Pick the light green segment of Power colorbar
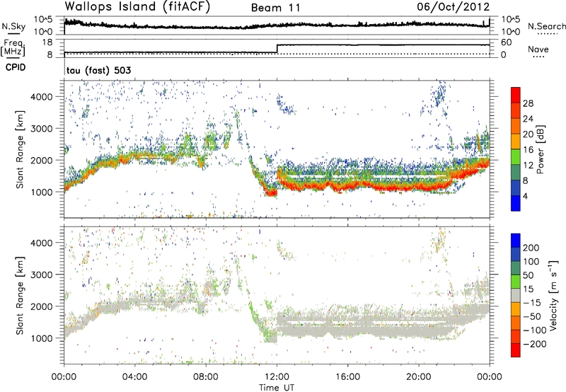The height and width of the screenshot is (392, 566). pos(516,157)
